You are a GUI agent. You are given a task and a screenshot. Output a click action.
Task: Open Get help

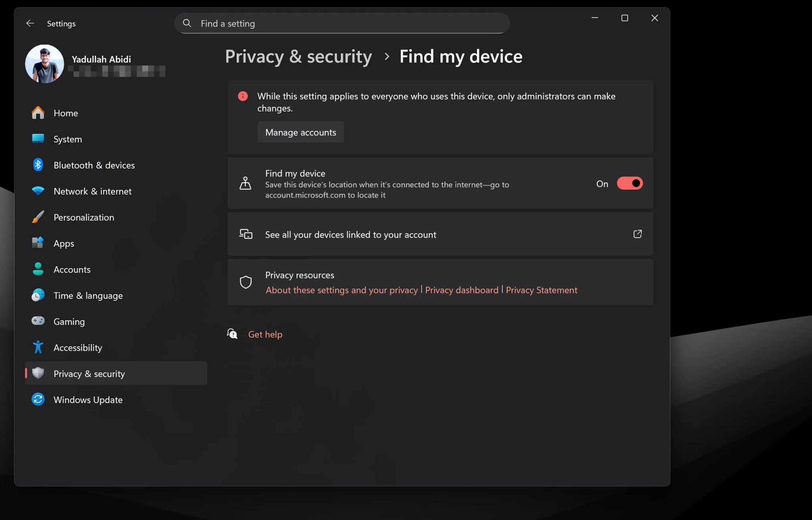tap(265, 334)
